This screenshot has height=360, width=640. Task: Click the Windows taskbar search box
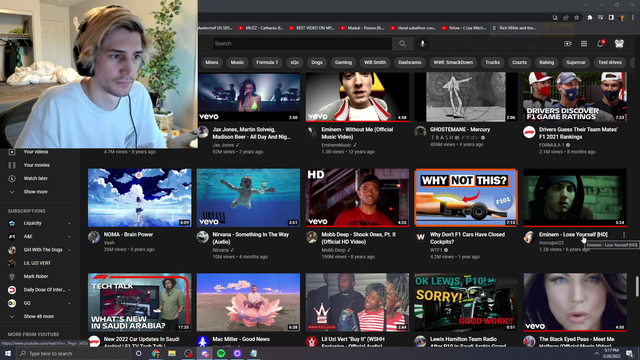pyautogui.click(x=73, y=353)
